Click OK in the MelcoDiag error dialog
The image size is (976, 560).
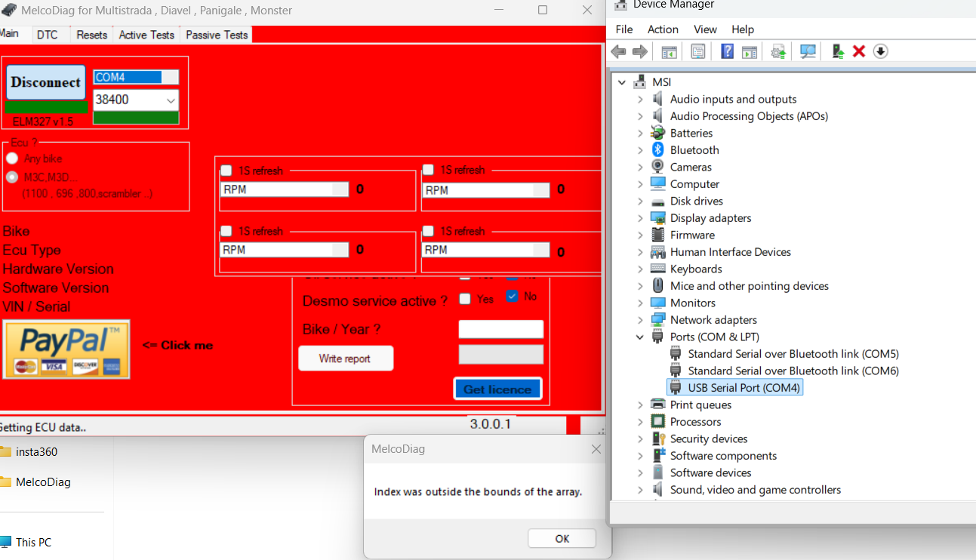(x=562, y=538)
